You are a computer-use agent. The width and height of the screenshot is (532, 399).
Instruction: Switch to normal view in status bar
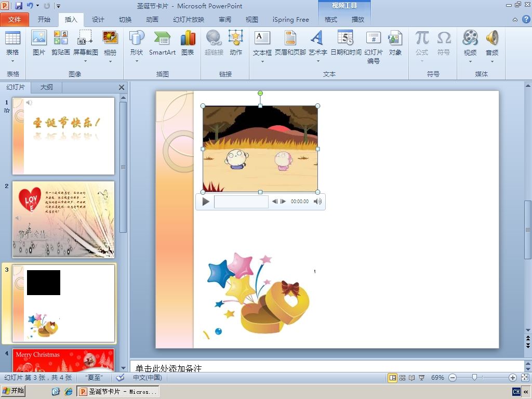tap(393, 378)
